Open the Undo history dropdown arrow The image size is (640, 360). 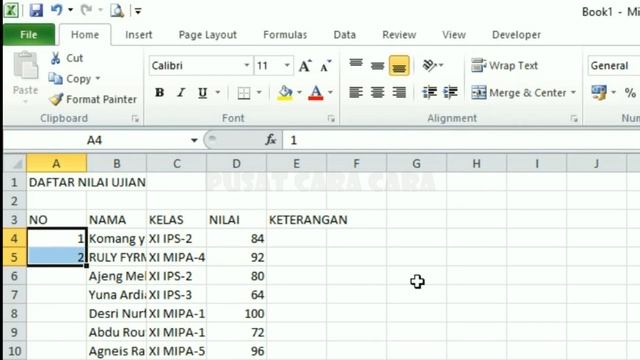71,10
